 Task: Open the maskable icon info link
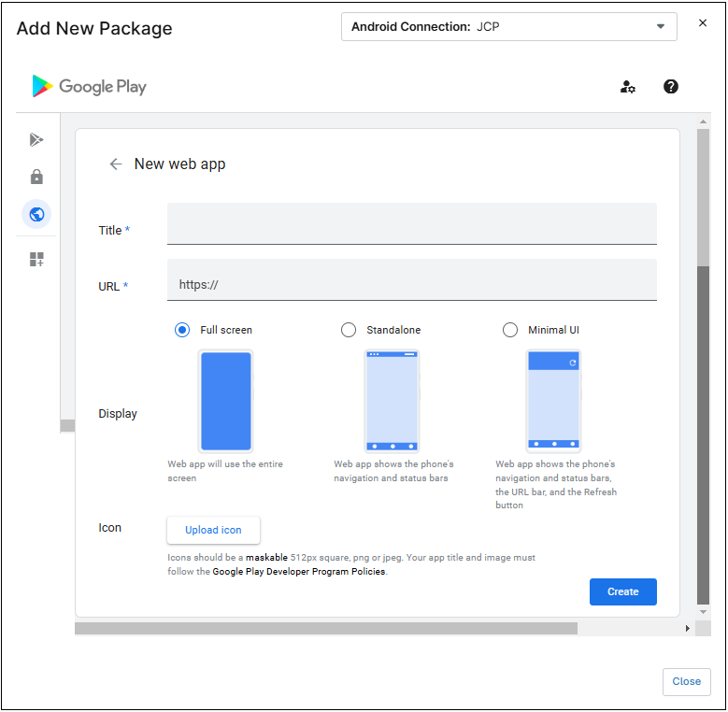click(x=266, y=558)
